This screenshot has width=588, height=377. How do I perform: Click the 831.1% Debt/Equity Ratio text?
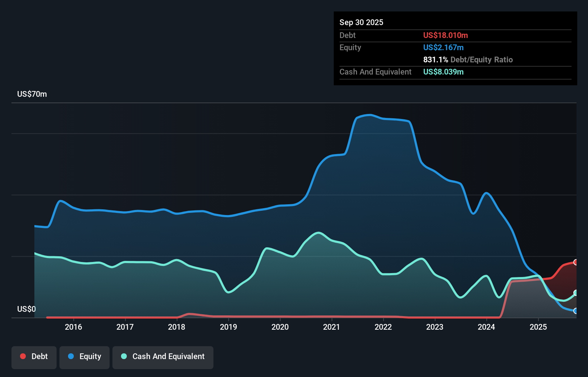pyautogui.click(x=468, y=59)
